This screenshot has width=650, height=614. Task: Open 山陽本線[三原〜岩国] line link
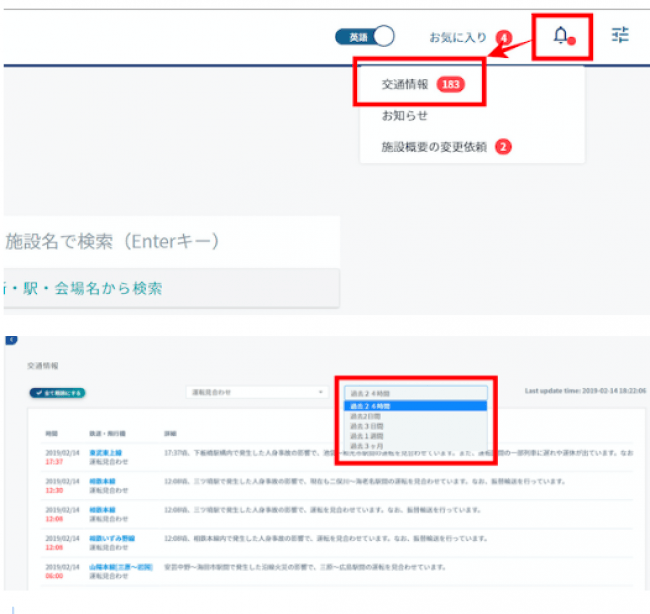121,567
